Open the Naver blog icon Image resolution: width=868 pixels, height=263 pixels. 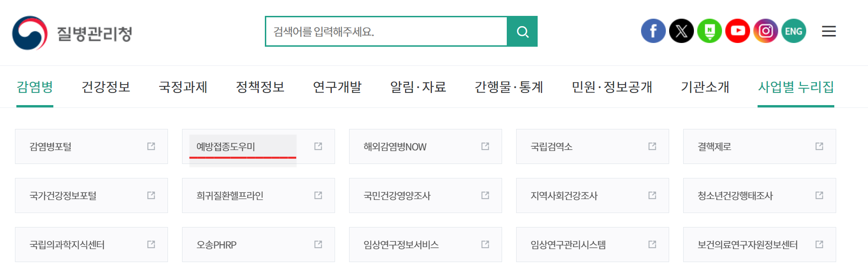[709, 31]
